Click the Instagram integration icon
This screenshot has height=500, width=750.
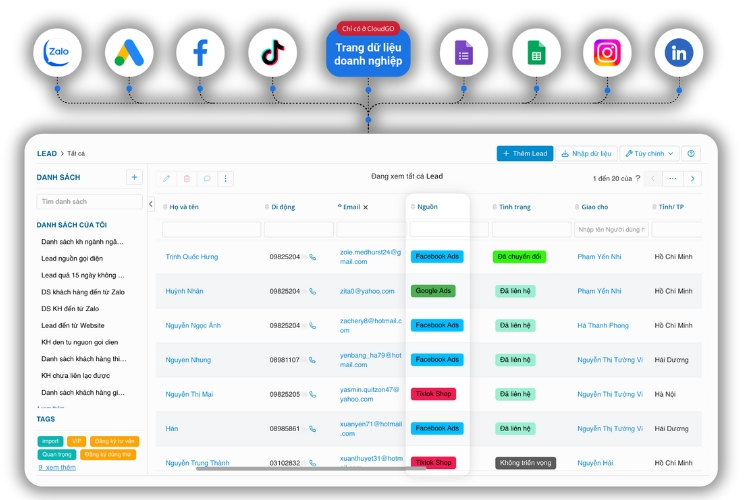(x=607, y=54)
